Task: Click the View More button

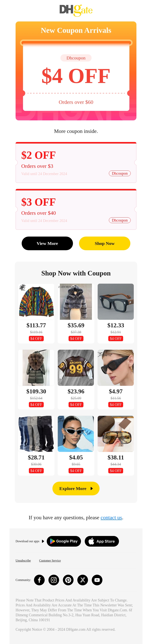Action: [47, 243]
